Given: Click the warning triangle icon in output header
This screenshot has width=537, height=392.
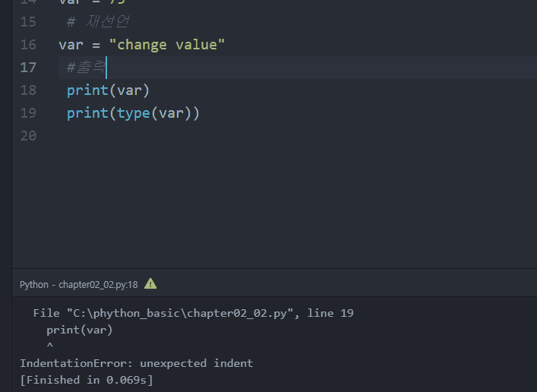Looking at the screenshot, I should click(x=150, y=284).
